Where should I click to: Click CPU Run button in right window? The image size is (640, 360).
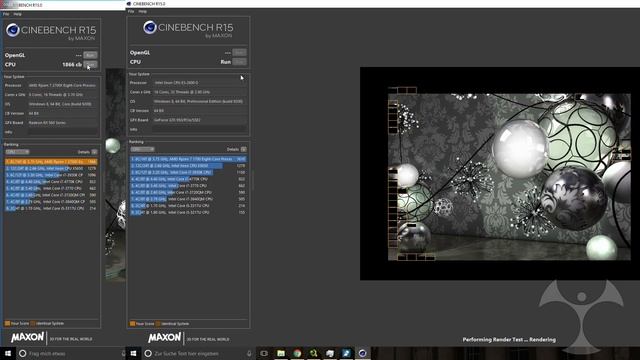click(239, 62)
